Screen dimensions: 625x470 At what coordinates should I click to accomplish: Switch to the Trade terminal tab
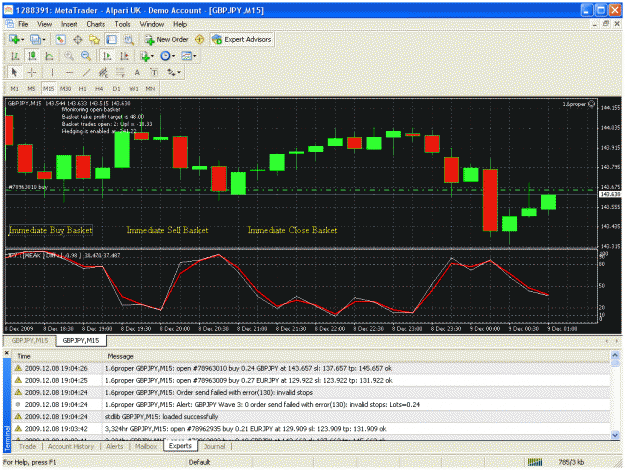[x=28, y=446]
